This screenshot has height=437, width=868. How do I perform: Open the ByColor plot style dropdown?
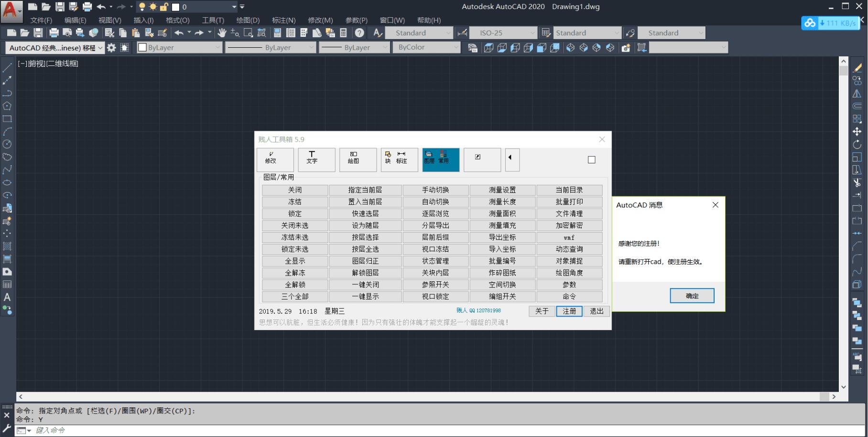[426, 47]
